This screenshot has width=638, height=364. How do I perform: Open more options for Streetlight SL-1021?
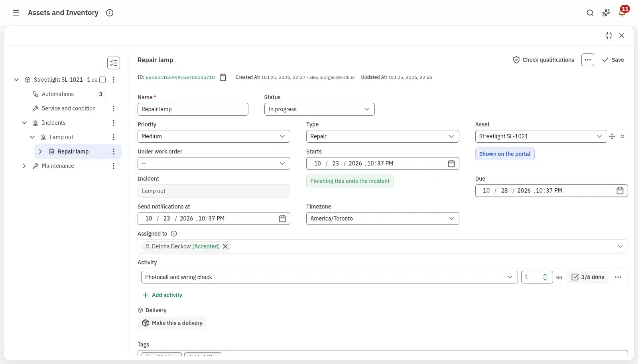coord(114,80)
